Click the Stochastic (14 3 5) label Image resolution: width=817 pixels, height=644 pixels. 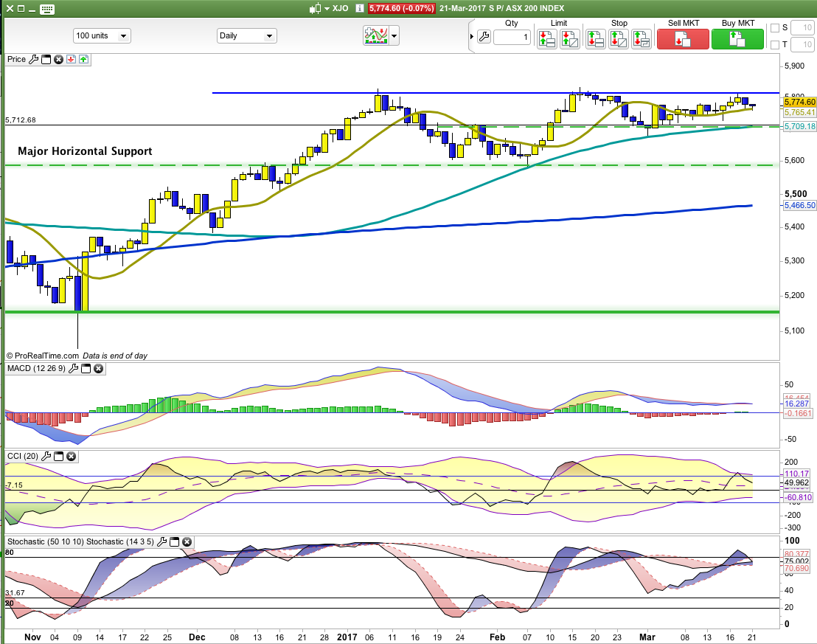click(120, 541)
